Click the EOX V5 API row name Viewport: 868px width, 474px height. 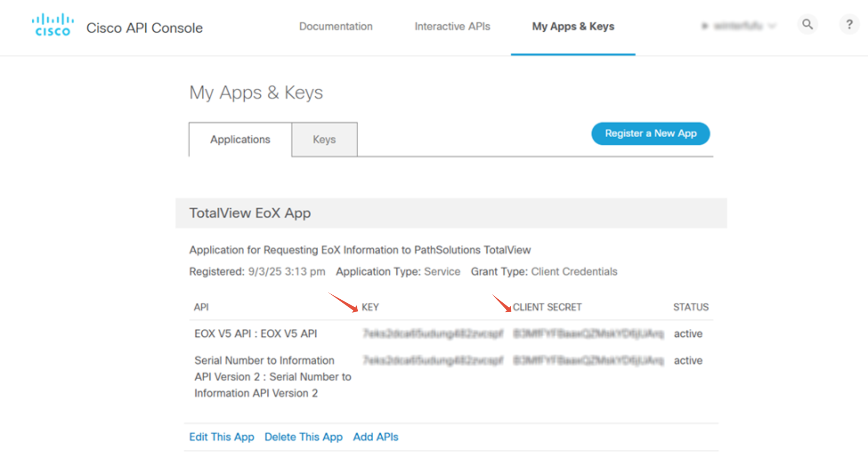[256, 334]
